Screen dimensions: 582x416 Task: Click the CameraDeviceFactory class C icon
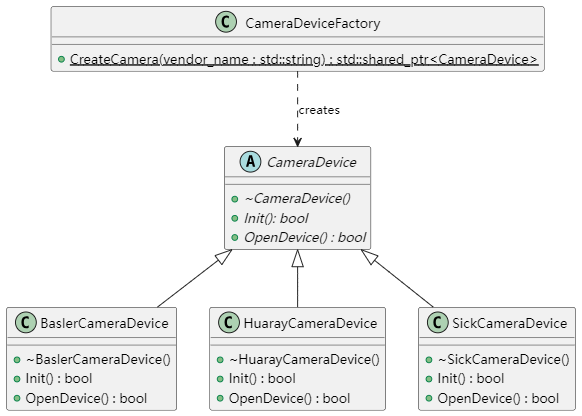point(226,22)
